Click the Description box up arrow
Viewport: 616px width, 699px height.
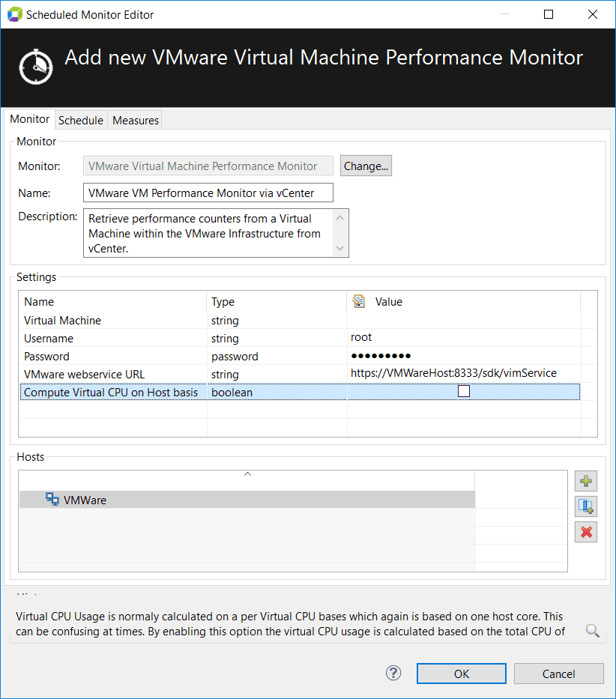point(340,218)
